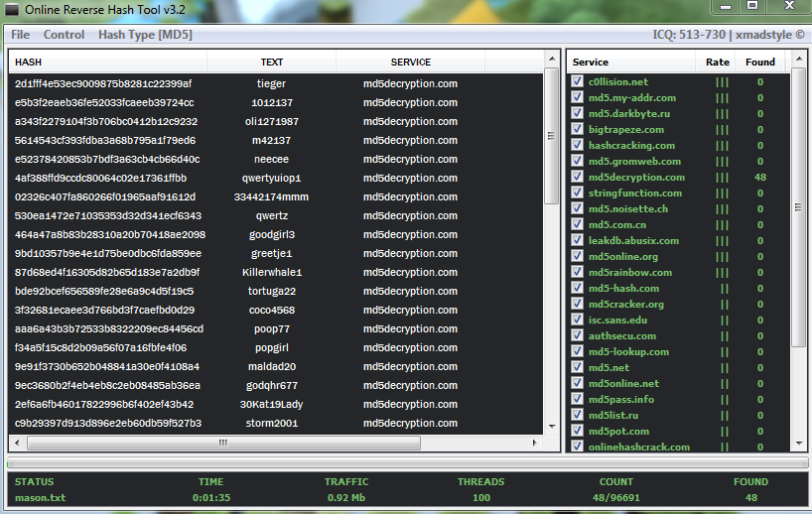Click the leakdb.abusix.com service entry

click(x=633, y=241)
